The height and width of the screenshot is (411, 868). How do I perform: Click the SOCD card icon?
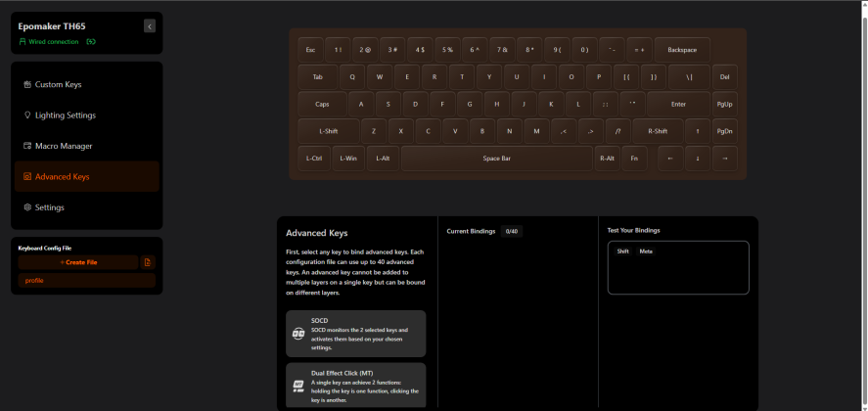click(298, 334)
